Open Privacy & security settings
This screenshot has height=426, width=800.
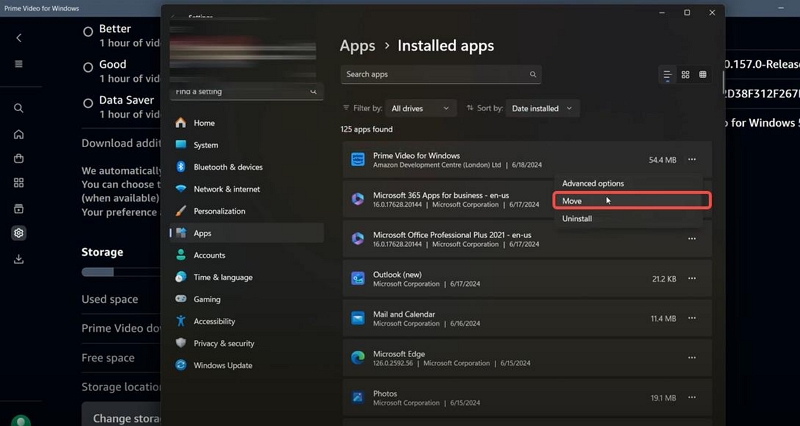tap(246, 343)
